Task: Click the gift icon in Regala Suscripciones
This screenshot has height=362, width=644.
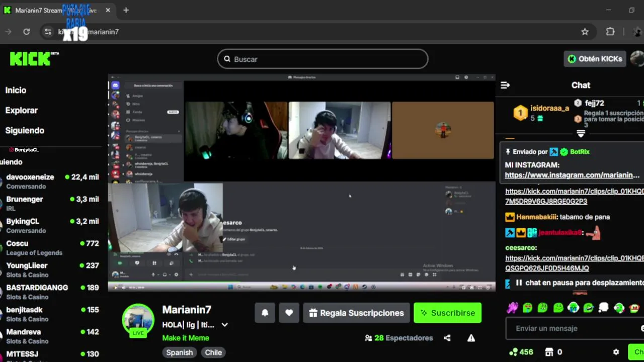Action: (x=313, y=313)
